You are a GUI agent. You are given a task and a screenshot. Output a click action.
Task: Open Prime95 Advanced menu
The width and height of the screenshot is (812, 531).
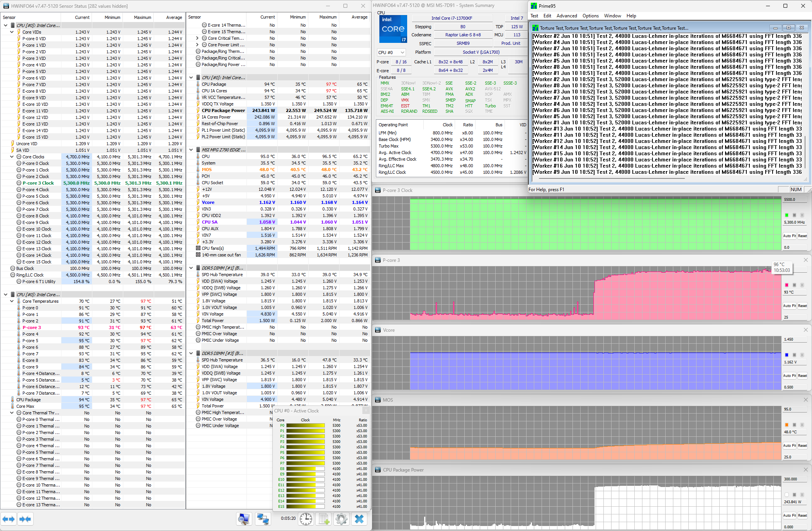566,16
